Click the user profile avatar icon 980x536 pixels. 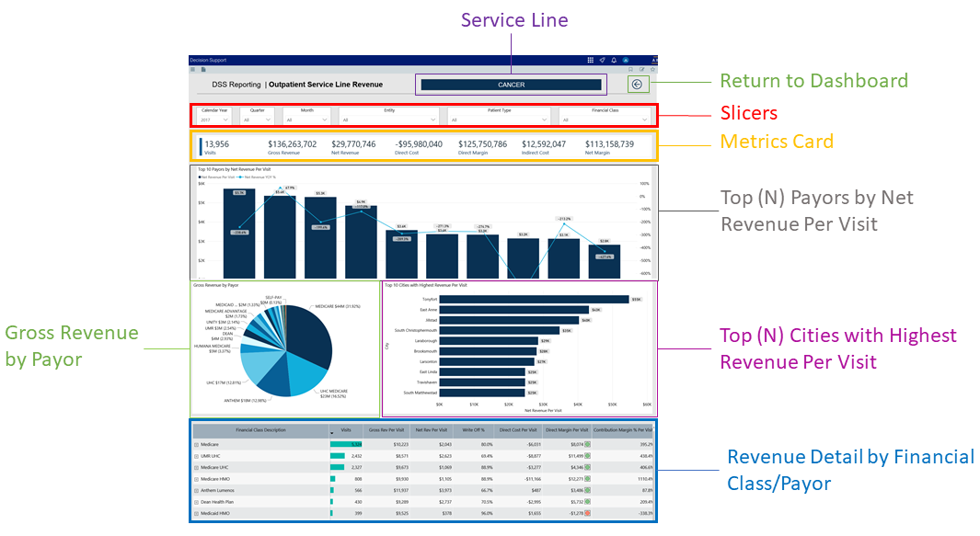click(x=626, y=60)
